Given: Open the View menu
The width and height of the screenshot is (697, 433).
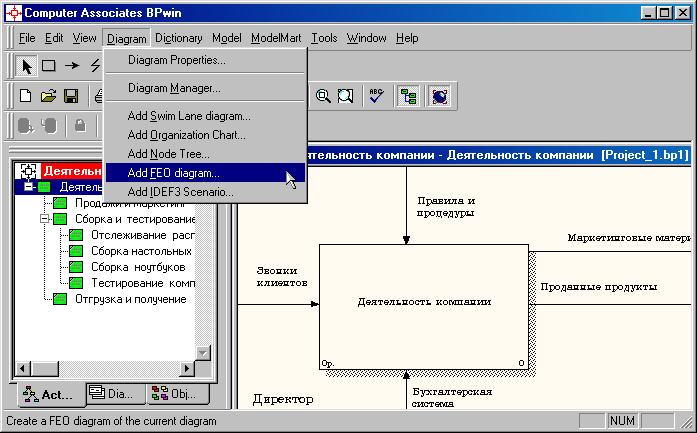Looking at the screenshot, I should coord(84,38).
